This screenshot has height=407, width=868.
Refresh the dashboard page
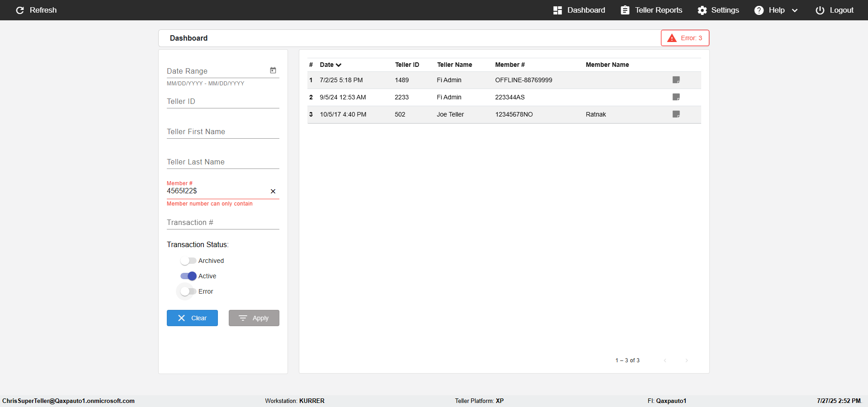tap(36, 10)
